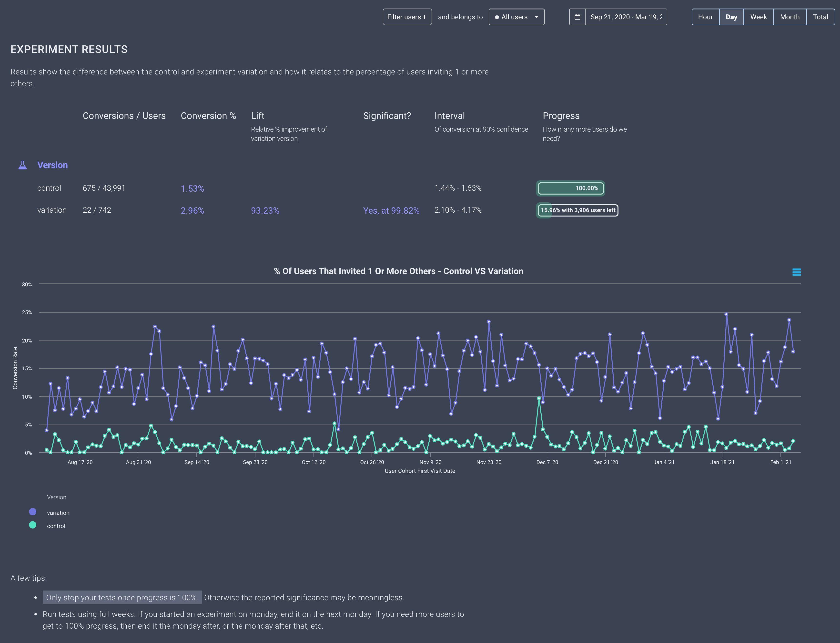This screenshot has height=643, width=840.
Task: Click the Filter users + button
Action: (407, 17)
